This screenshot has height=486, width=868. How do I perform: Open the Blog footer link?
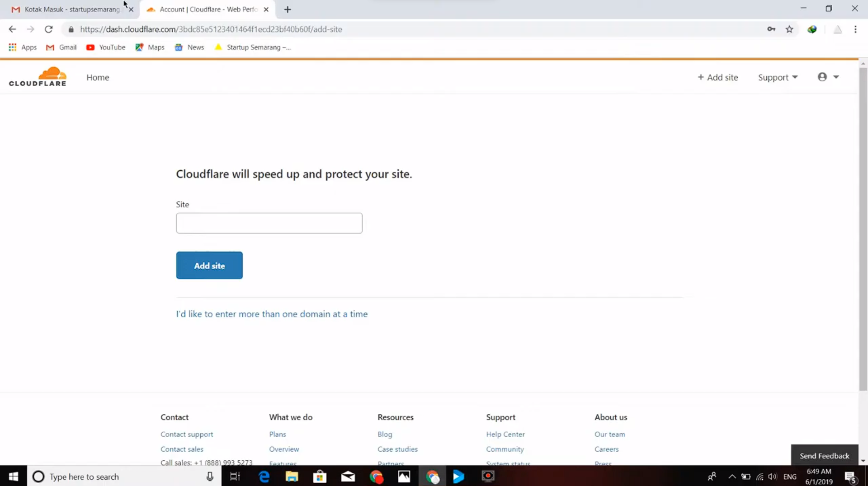tap(385, 434)
